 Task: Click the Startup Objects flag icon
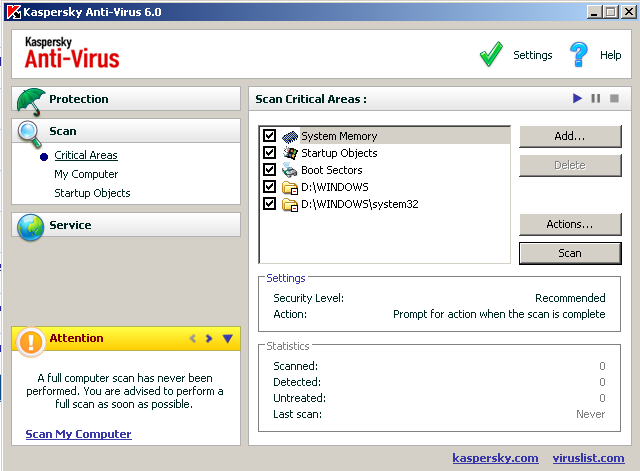290,153
